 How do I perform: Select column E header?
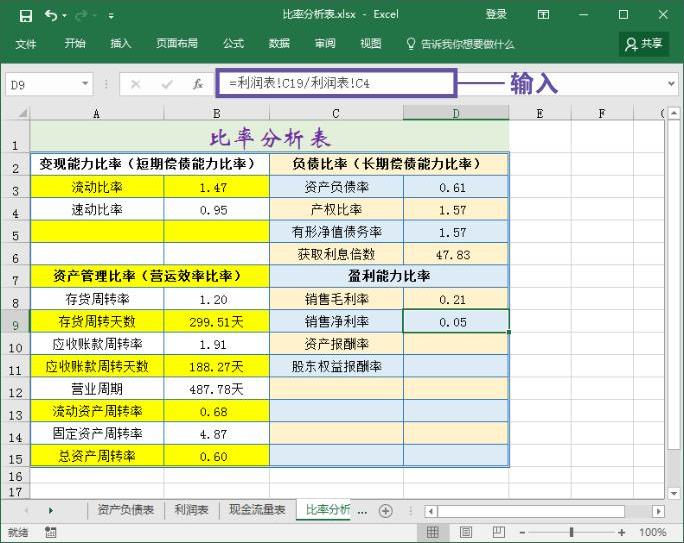point(540,113)
